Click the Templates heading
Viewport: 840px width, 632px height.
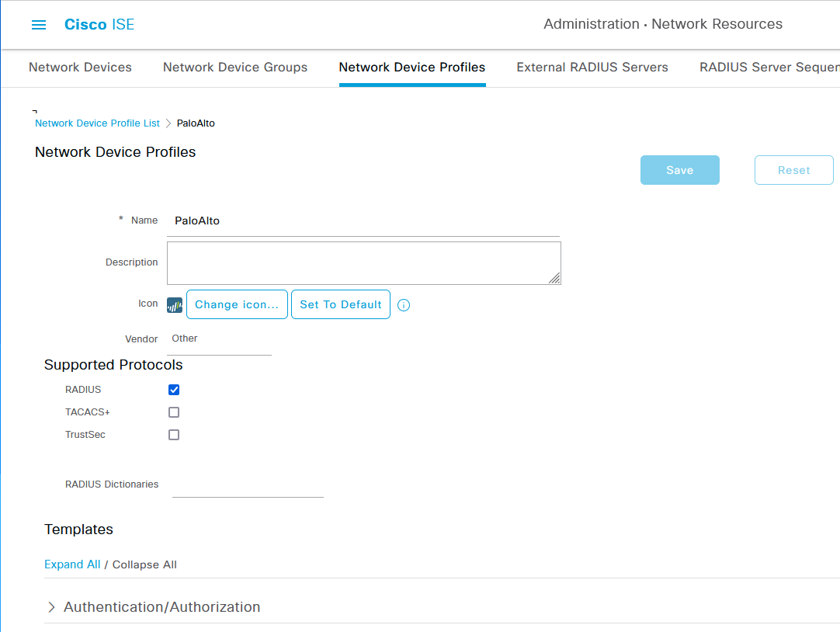point(78,530)
